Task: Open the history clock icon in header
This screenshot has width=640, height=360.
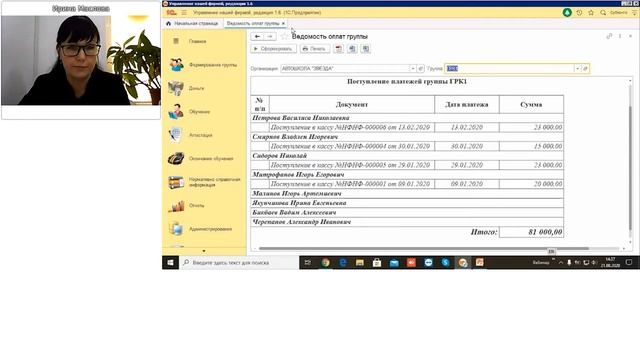Action: click(579, 13)
